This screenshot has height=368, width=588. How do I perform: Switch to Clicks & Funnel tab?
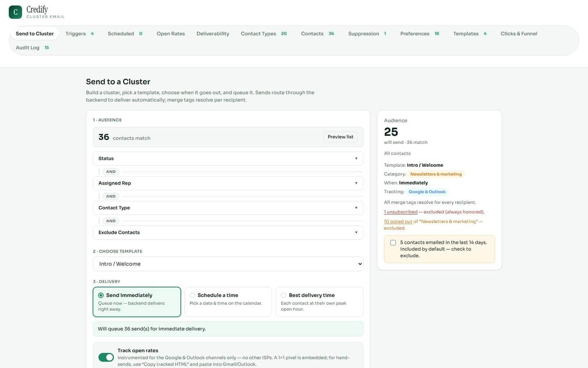click(519, 34)
